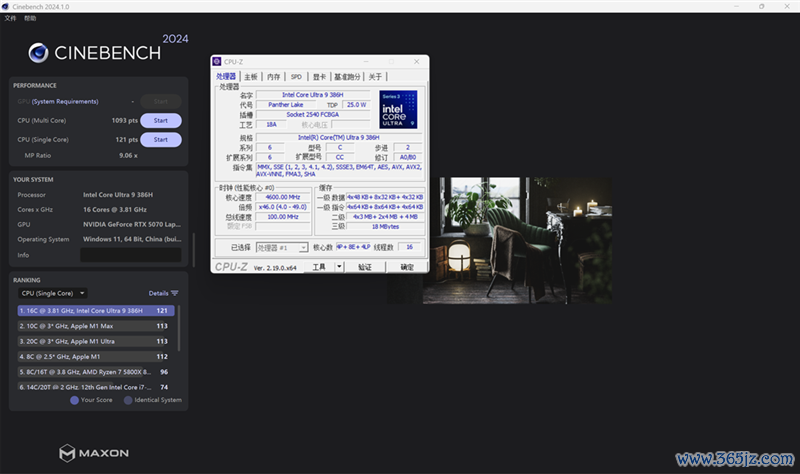Switch to the 基准跑分 tab in CPU-Z
800x474 pixels.
pyautogui.click(x=347, y=77)
